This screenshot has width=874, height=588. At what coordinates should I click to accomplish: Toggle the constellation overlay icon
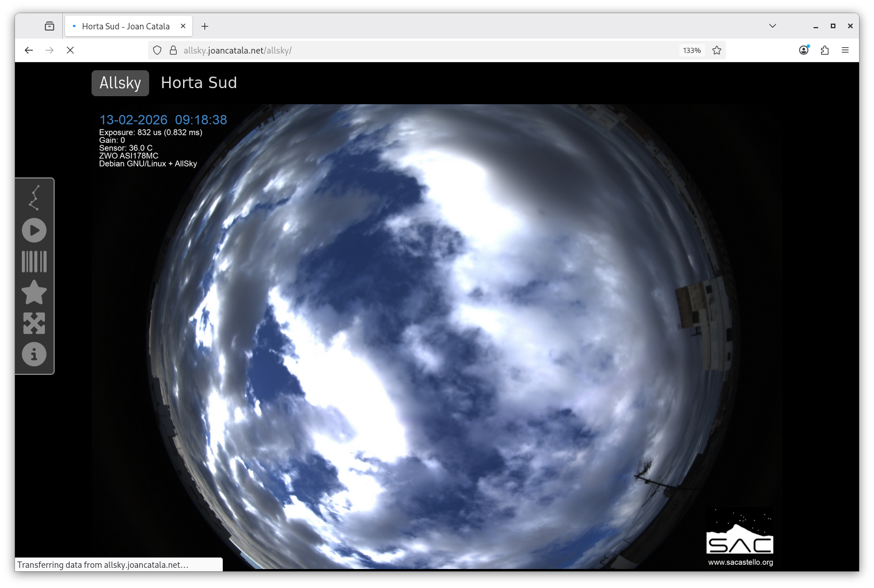point(34,198)
